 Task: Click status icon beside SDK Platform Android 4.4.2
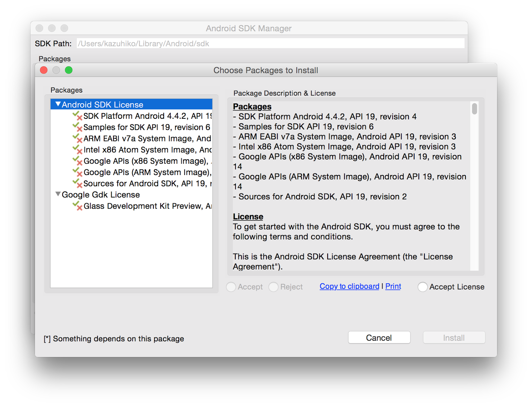point(77,116)
